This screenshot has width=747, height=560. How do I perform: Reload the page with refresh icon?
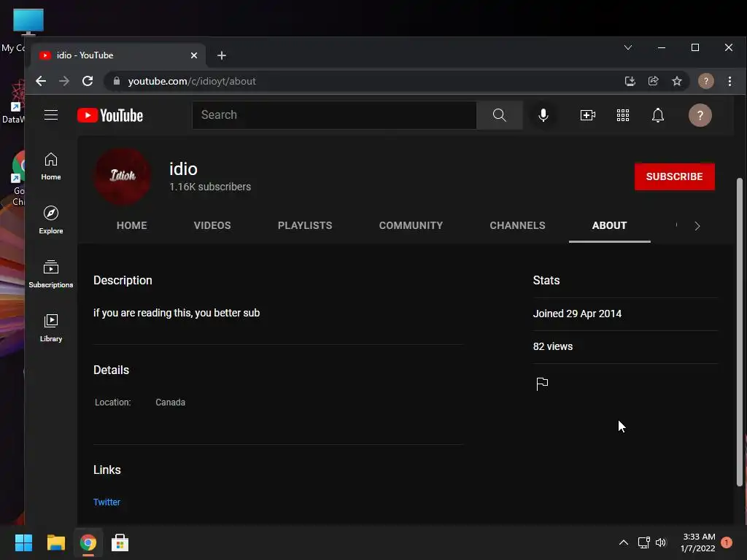(88, 81)
